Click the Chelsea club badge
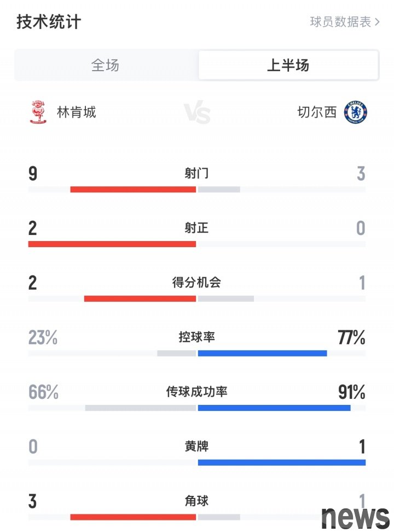This screenshot has width=394, height=532. click(356, 112)
